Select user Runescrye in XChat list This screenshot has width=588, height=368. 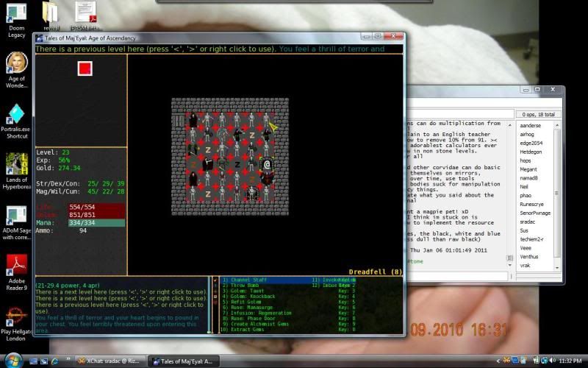(x=531, y=205)
